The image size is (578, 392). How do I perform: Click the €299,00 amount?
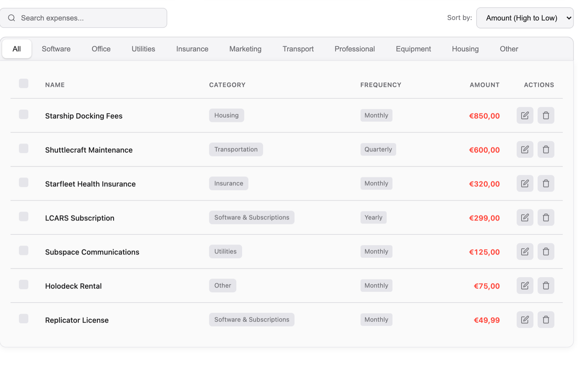(x=484, y=218)
